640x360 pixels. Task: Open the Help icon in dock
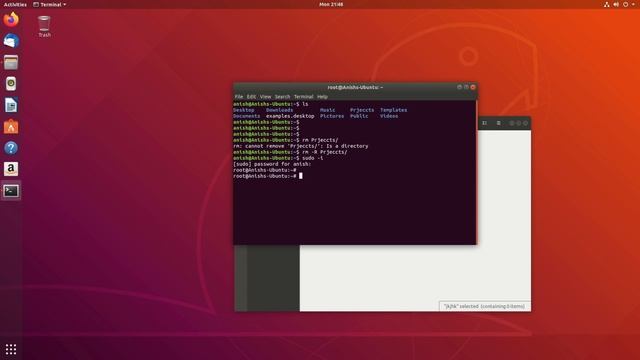[11, 148]
